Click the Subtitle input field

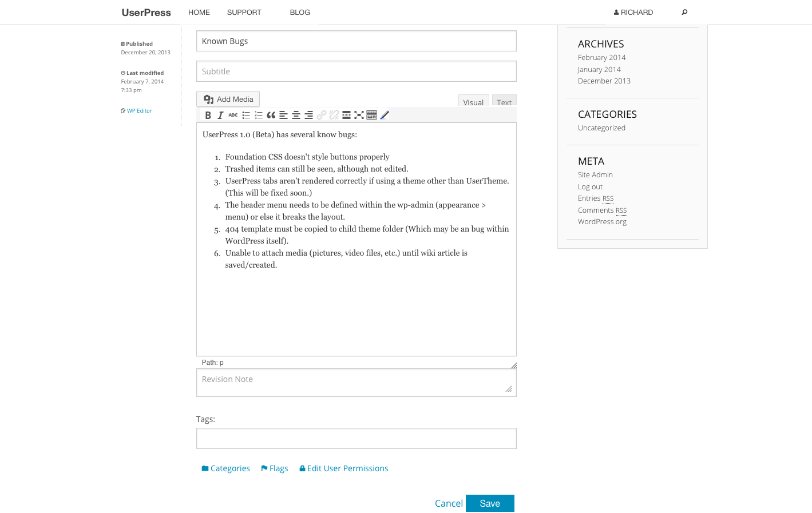click(356, 71)
